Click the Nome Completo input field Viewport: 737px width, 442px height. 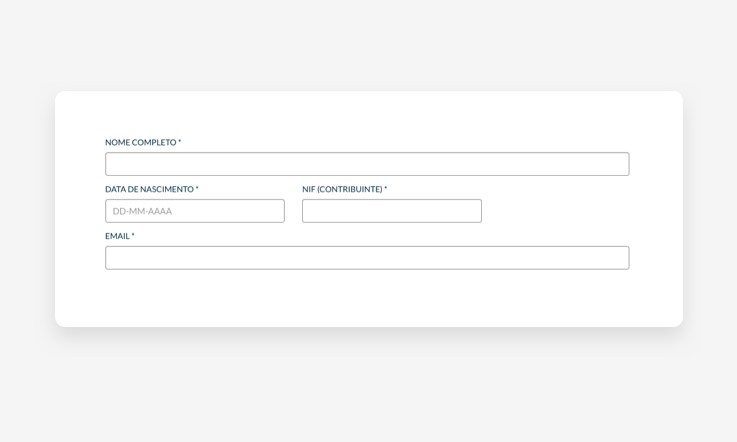point(367,164)
